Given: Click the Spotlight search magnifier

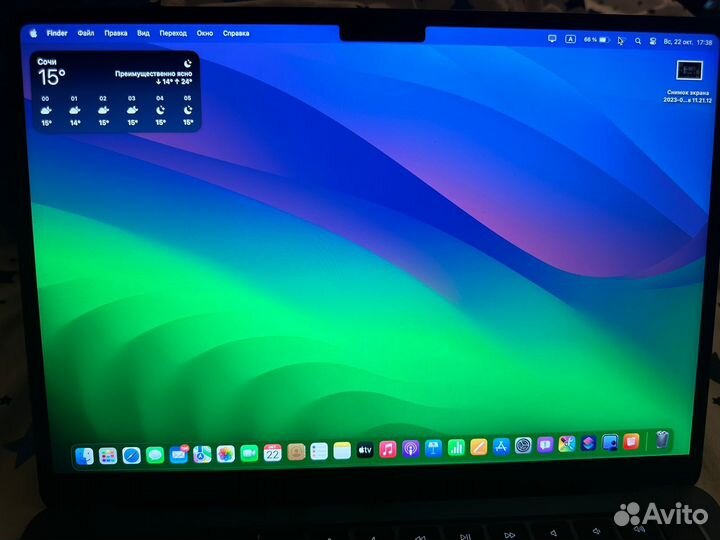Looking at the screenshot, I should click(638, 41).
